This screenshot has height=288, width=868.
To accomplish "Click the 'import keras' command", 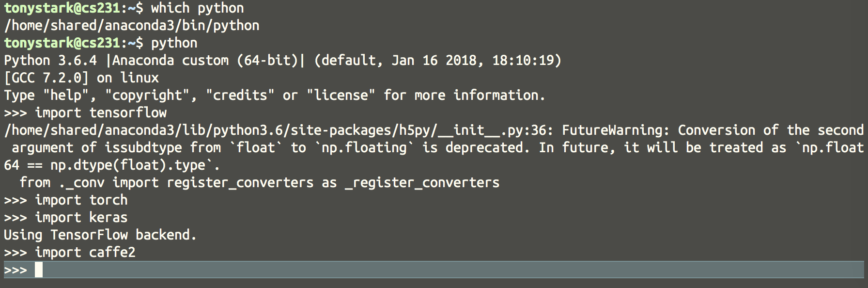I will [x=81, y=218].
